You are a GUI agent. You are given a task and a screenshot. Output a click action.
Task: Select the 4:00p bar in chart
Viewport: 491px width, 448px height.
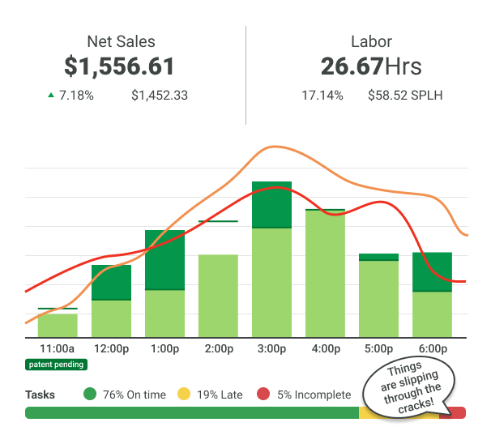pyautogui.click(x=325, y=274)
